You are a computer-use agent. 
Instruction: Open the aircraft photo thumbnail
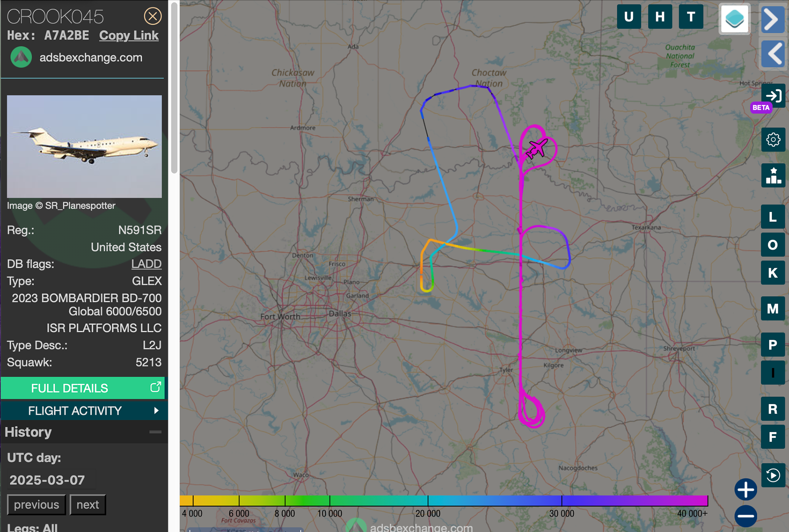coord(84,147)
